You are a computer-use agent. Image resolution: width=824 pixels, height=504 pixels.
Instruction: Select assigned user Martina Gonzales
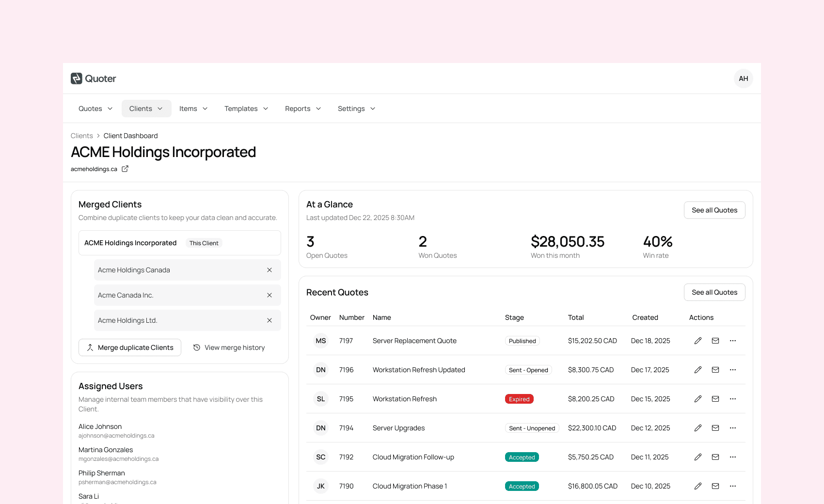pos(106,450)
